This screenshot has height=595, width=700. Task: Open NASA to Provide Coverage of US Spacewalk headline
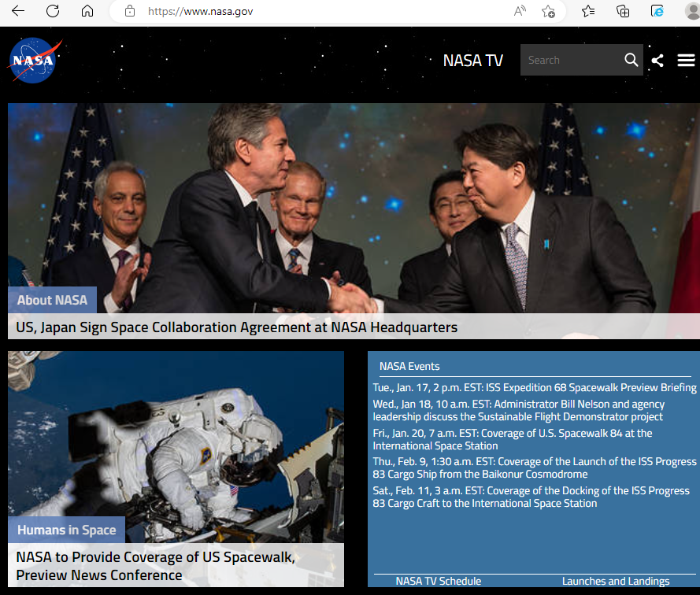[155, 566]
